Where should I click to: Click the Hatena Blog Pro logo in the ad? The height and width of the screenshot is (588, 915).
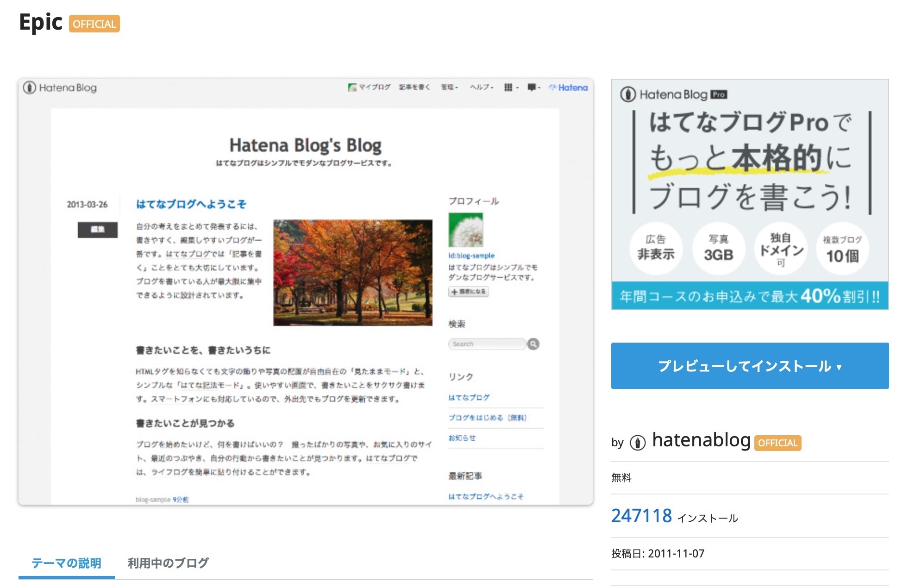point(674,94)
